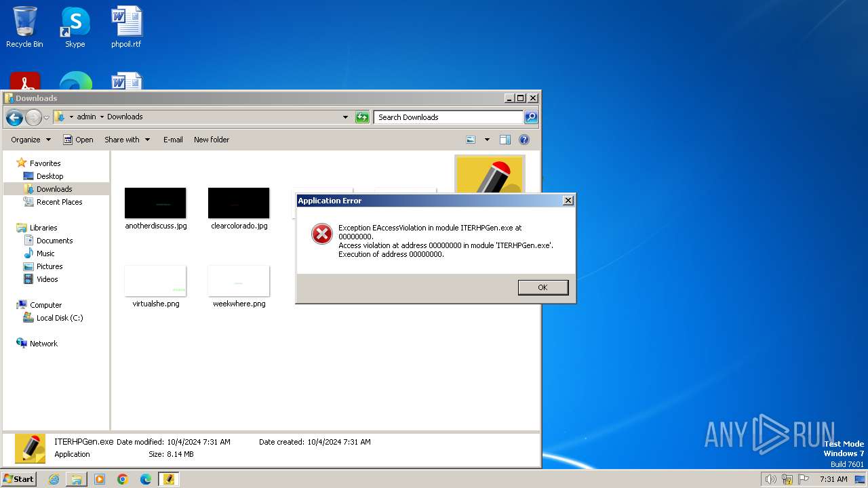Image resolution: width=868 pixels, height=488 pixels.
Task: Click the taskbar clock showing 7:31 AM
Action: pyautogui.click(x=833, y=479)
